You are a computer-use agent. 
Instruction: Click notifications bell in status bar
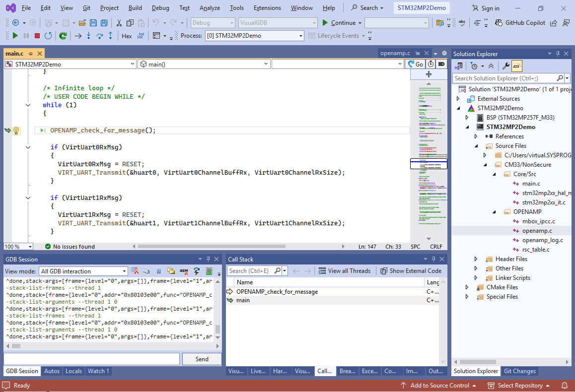tap(565, 386)
